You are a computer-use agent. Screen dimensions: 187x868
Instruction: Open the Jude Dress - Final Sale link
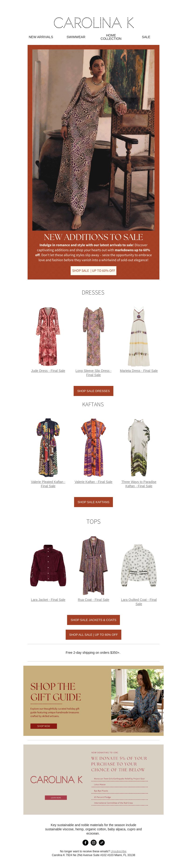pos(48,371)
